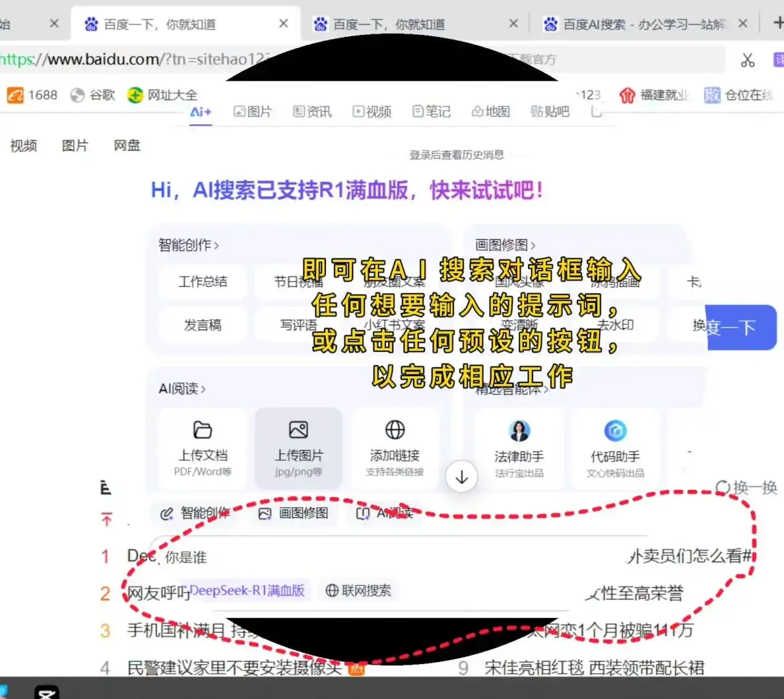Click the 添加链接 add link globe icon
The height and width of the screenshot is (699, 784).
tap(396, 430)
